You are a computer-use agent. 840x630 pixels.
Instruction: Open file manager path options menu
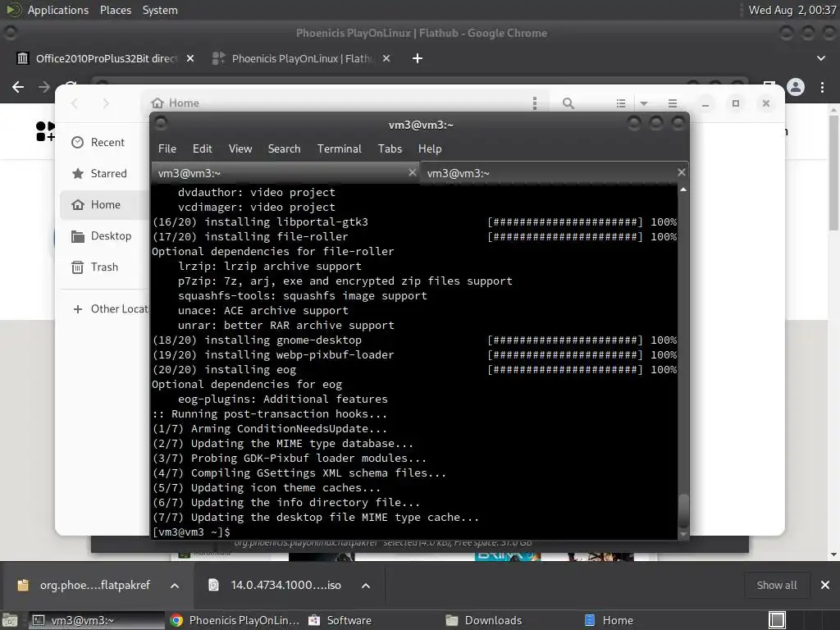(x=534, y=103)
